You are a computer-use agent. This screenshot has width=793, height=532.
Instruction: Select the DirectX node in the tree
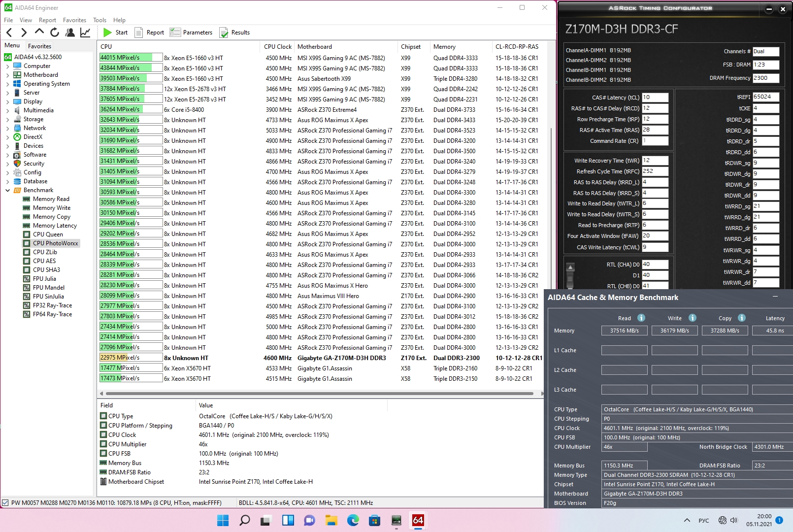click(x=33, y=137)
